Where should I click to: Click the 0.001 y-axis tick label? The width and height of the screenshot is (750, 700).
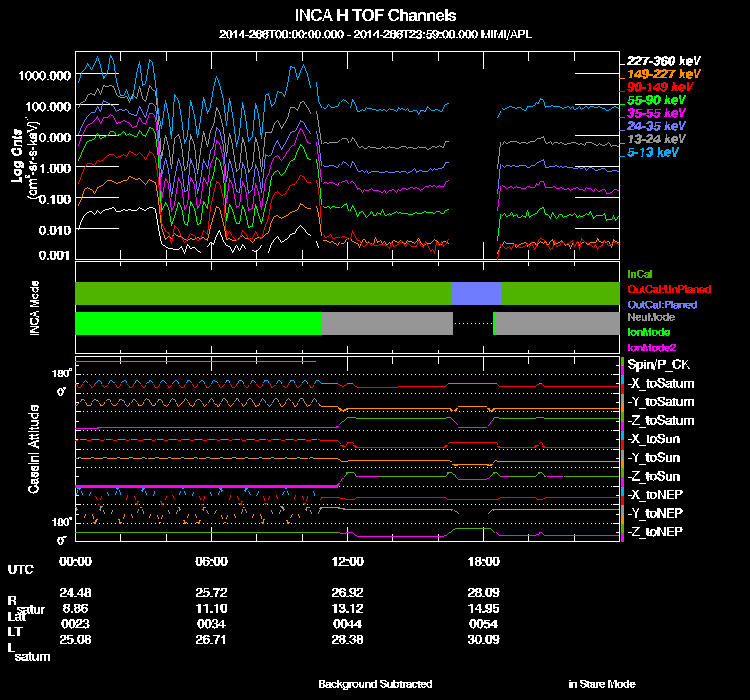(54, 256)
